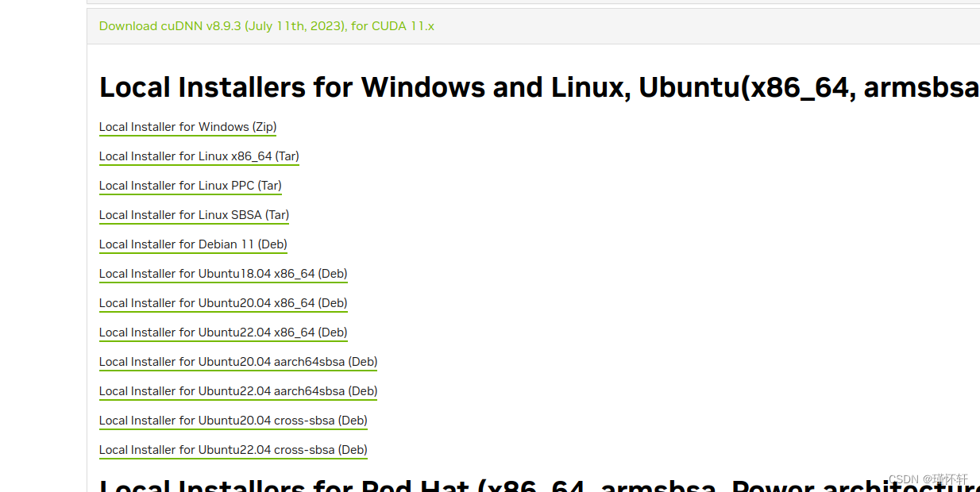980x492 pixels.
Task: Click the page scrollbar on the right edge
Action: [x=978, y=238]
